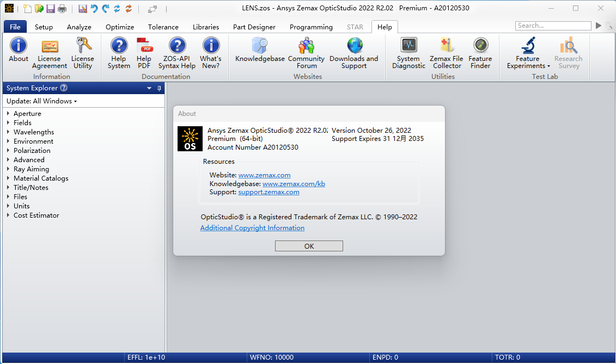The image size is (616, 364).
Task: Expand the Wavelengths section
Action: 8,132
